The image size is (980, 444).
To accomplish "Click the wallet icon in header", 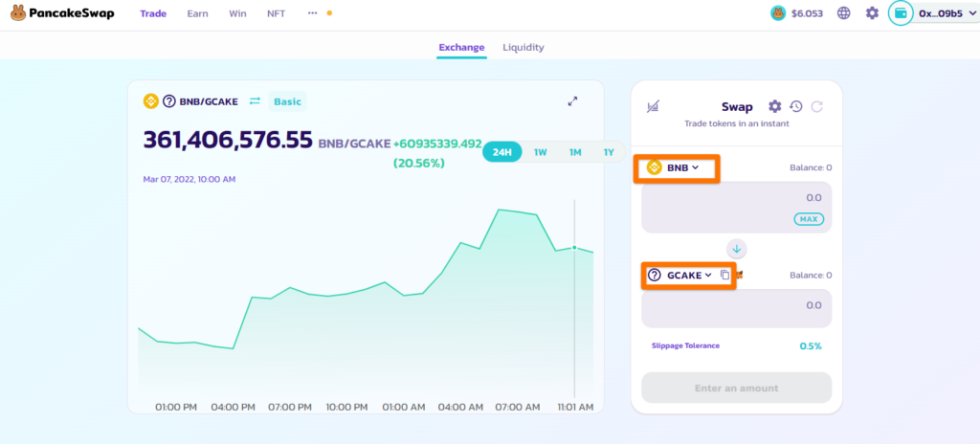I will pos(901,13).
